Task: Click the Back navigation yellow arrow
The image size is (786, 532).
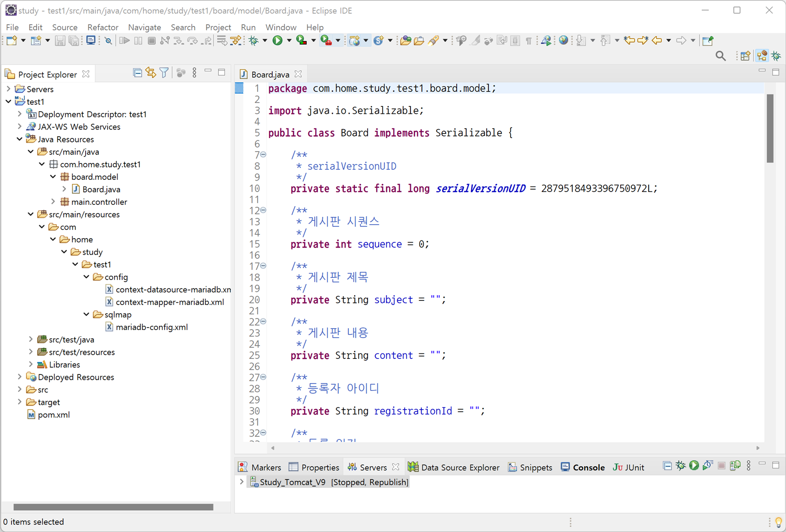Action: tap(657, 41)
